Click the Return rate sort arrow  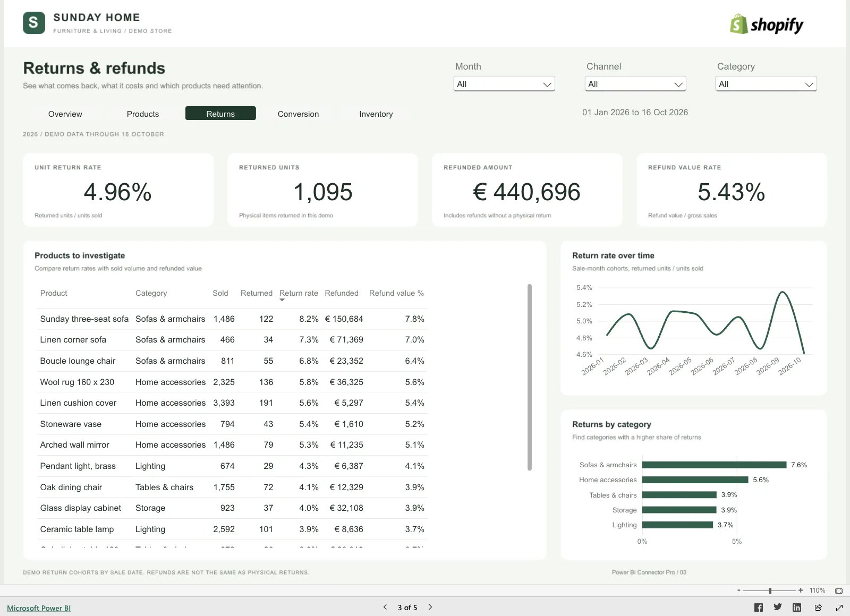[x=282, y=300]
